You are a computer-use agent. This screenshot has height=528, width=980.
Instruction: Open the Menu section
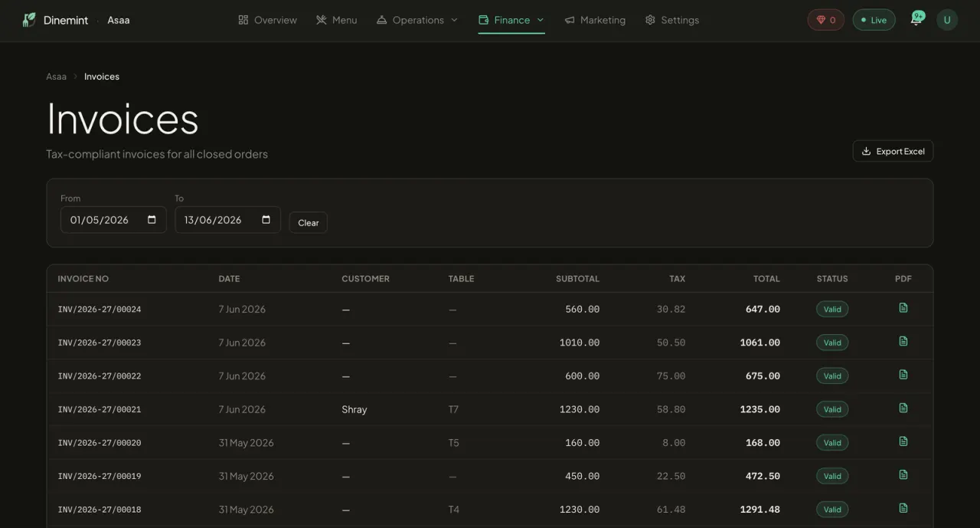[337, 20]
